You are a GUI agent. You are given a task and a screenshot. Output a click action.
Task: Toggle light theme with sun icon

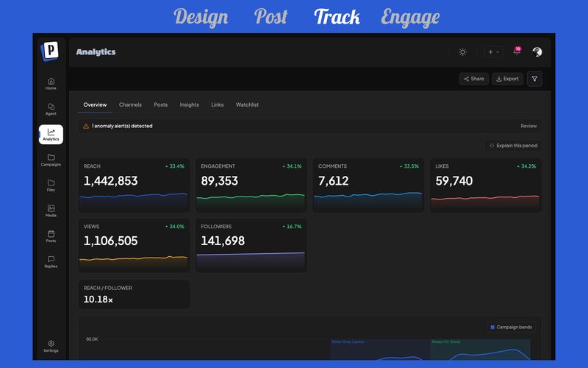463,52
